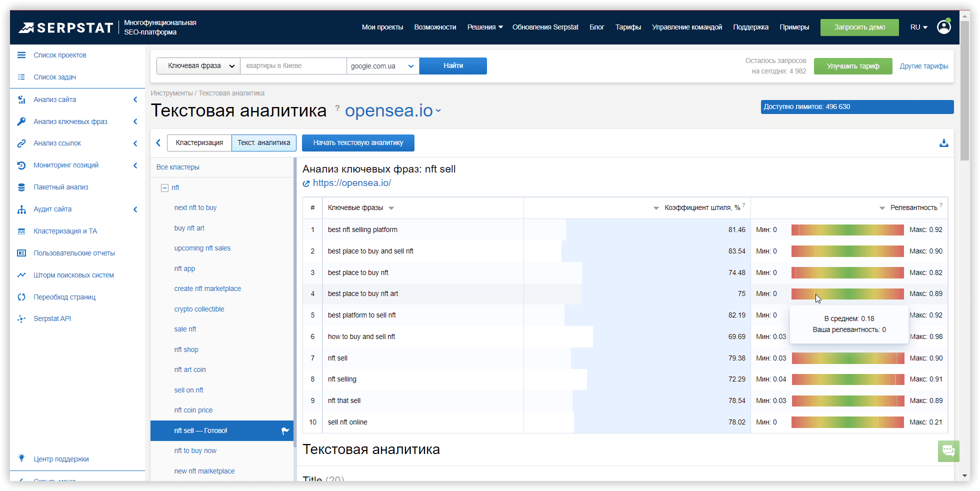Click relevance bar for best nft selling platform
The width and height of the screenshot is (980, 491).
(x=847, y=229)
